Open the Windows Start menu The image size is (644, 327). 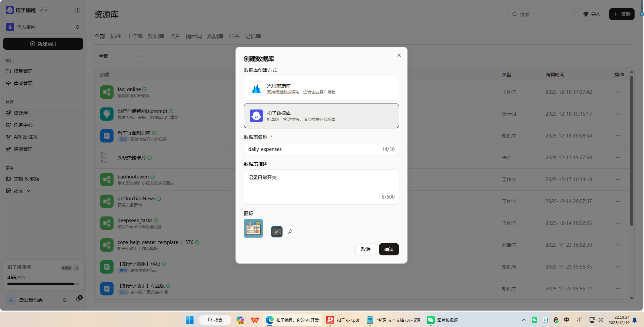pos(190,320)
